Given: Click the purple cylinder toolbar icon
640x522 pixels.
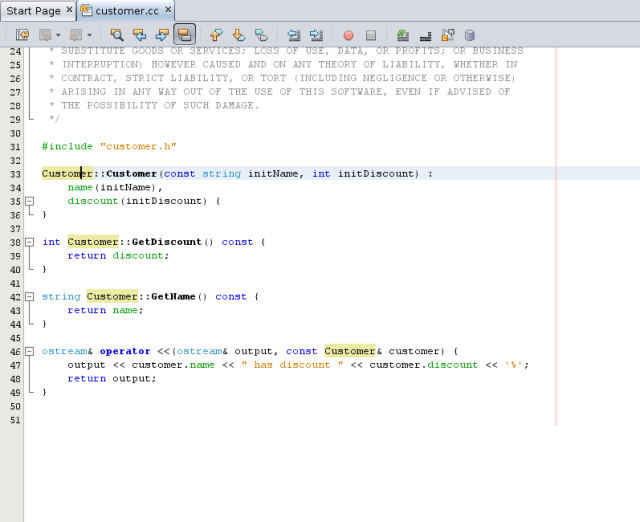Looking at the screenshot, I should click(470, 36).
